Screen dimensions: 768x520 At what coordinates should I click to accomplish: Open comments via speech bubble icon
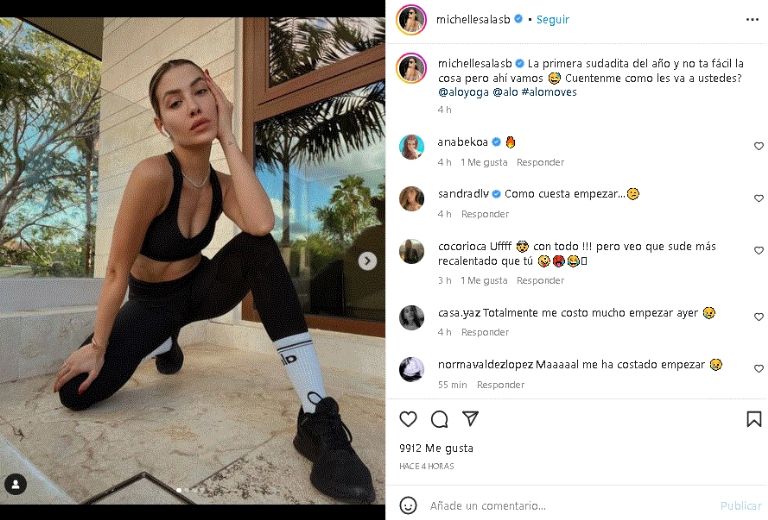439,419
